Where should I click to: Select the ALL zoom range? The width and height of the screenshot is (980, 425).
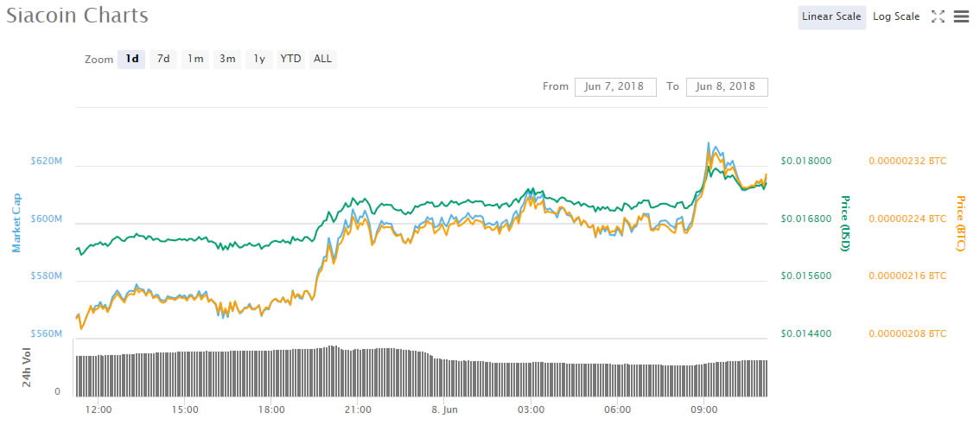click(323, 60)
